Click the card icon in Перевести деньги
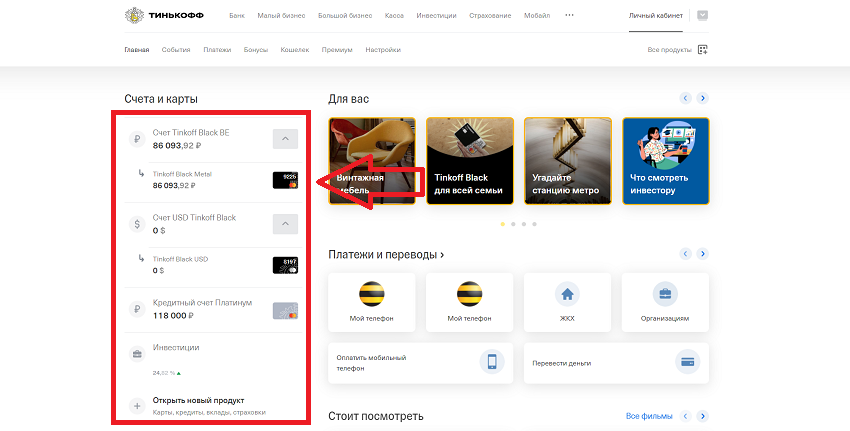This screenshot has height=431, width=850. coord(686,362)
